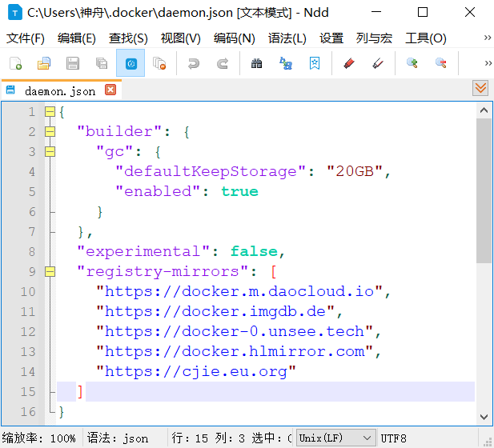The image size is (494, 448).
Task: Open the 查找(S) menu
Action: pyautogui.click(x=128, y=38)
